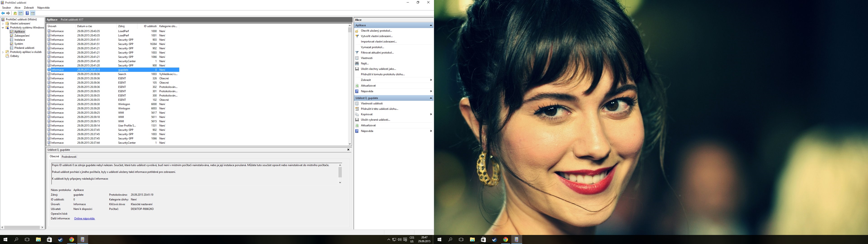The image size is (868, 244).
Task: Expand the Vlastní zobrazení tree node
Action: coord(3,23)
